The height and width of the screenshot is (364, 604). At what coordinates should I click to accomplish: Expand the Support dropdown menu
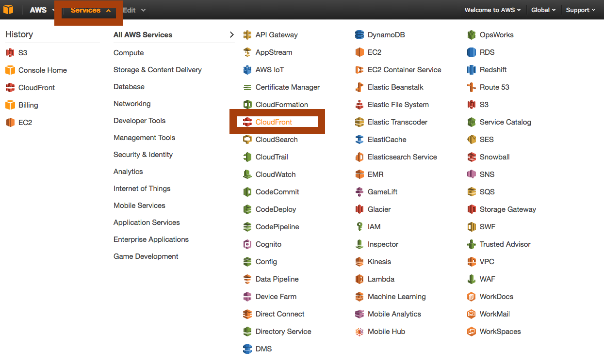(x=580, y=10)
